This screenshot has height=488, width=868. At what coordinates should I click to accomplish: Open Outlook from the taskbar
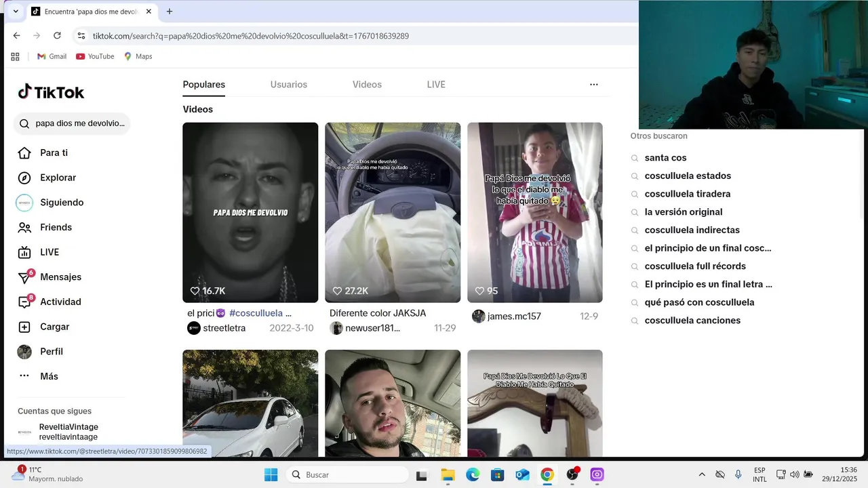click(x=522, y=474)
